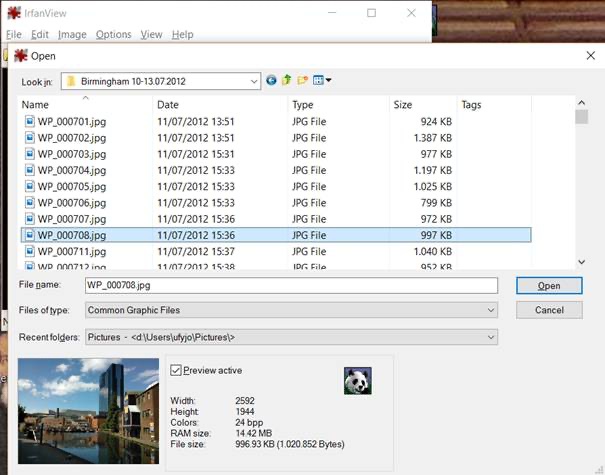Viewport: 605px width, 475px height.
Task: Expand the Recent folders dropdown
Action: point(291,337)
